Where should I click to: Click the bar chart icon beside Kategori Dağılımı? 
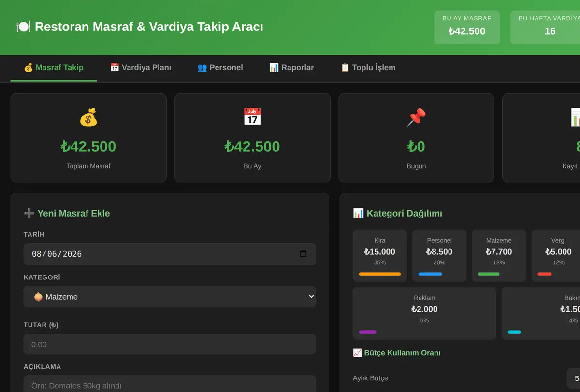[358, 213]
